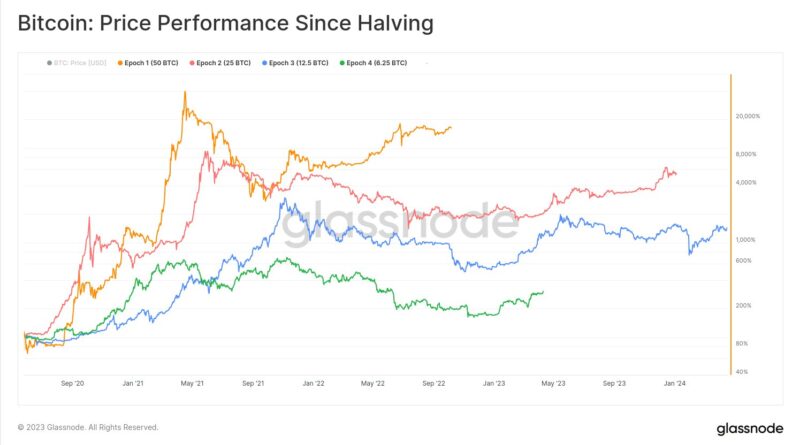This screenshot has width=800, height=445.
Task: Click the glassnode logo at bottom right
Action: [x=750, y=428]
